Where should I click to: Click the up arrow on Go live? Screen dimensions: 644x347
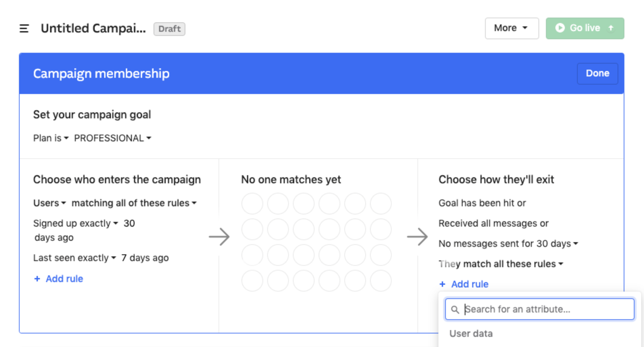coord(611,28)
